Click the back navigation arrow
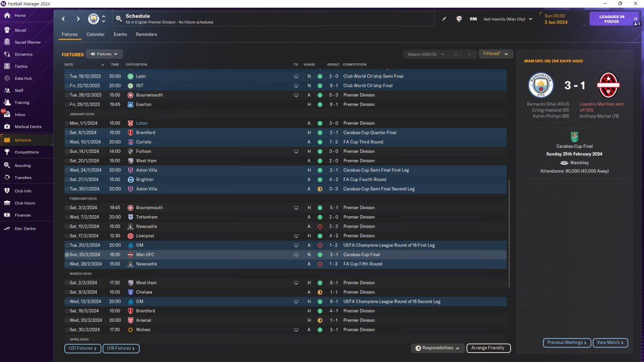Image resolution: width=644 pixels, height=362 pixels. click(63, 19)
